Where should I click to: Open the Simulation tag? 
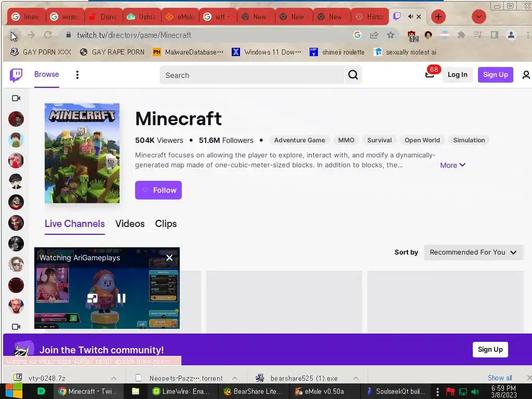click(x=469, y=140)
